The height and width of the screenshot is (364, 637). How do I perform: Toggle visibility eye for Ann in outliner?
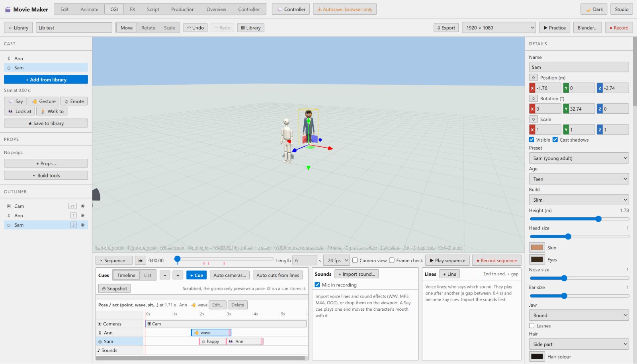pyautogui.click(x=83, y=216)
